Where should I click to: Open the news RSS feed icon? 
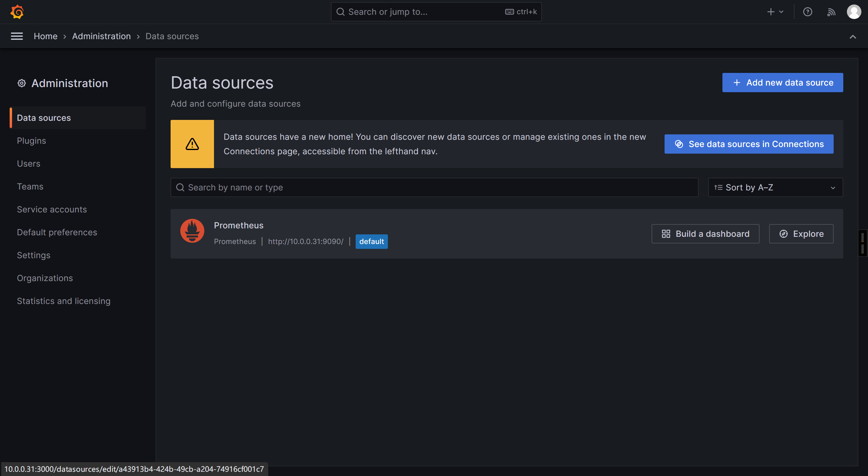coord(831,12)
